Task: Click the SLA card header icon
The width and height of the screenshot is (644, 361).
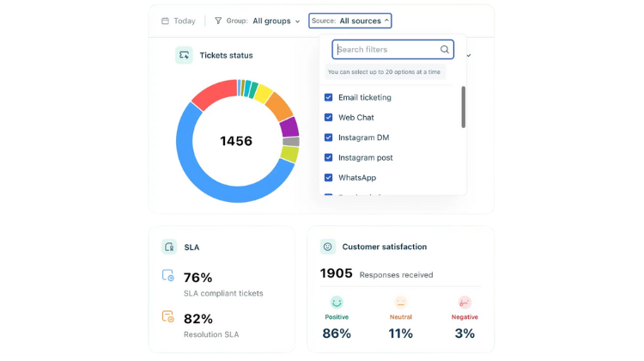Action: [169, 247]
